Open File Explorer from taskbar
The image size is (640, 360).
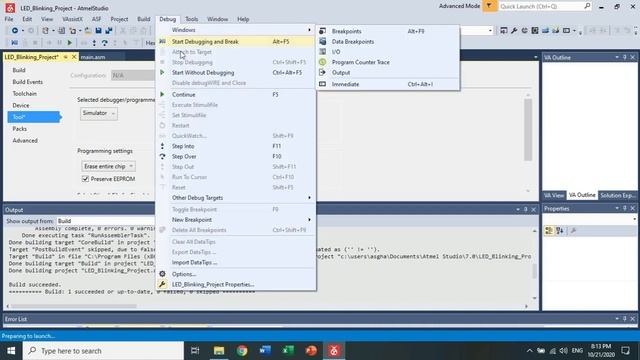point(219,351)
